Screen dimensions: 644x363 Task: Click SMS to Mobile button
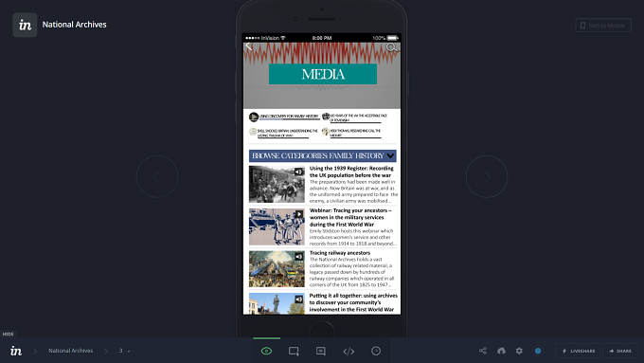point(603,26)
